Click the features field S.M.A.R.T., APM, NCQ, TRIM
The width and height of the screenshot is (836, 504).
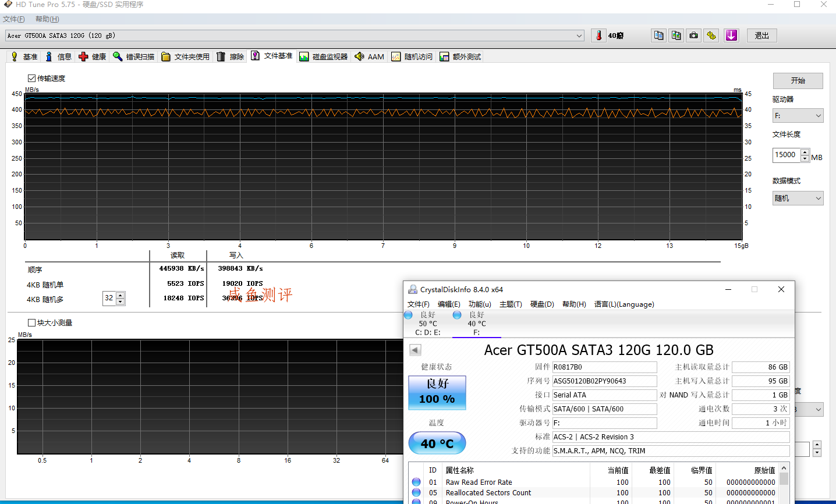click(671, 451)
